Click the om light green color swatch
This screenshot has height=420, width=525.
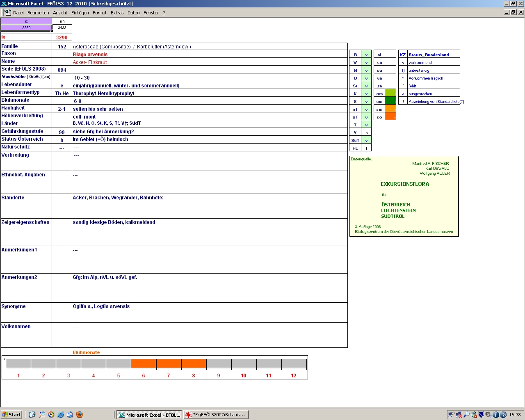[390, 94]
